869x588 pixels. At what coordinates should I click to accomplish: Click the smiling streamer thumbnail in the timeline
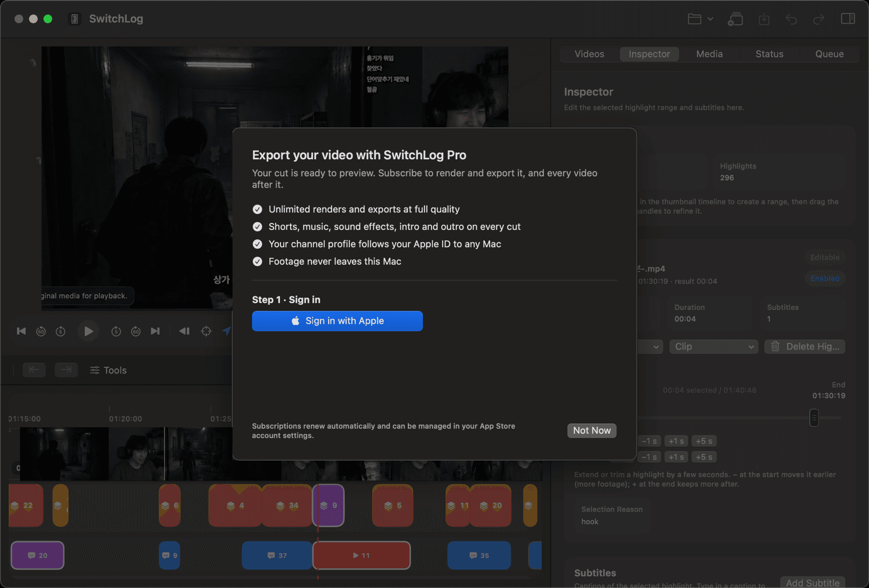coord(136,454)
